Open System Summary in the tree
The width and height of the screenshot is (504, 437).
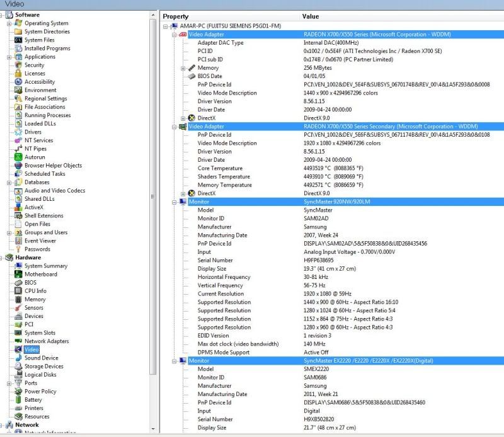46,266
